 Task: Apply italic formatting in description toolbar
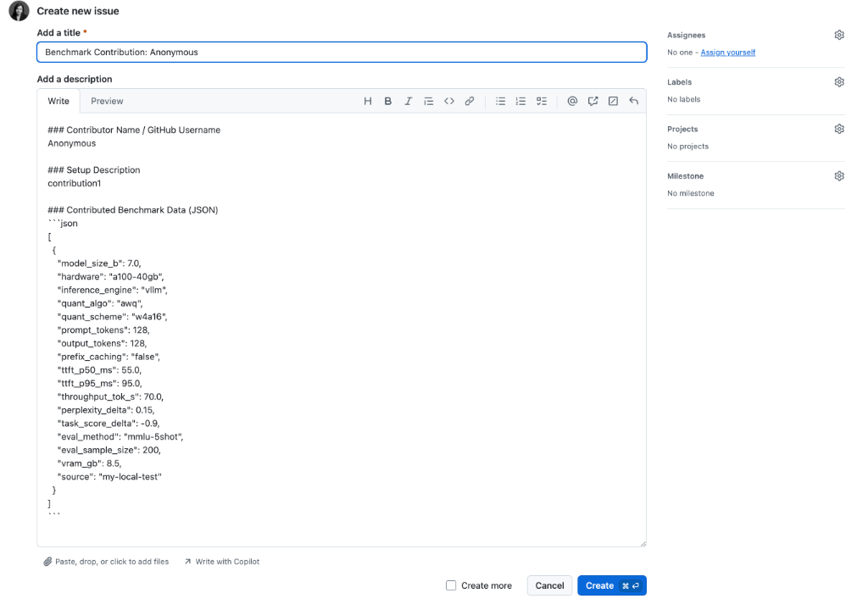click(408, 101)
